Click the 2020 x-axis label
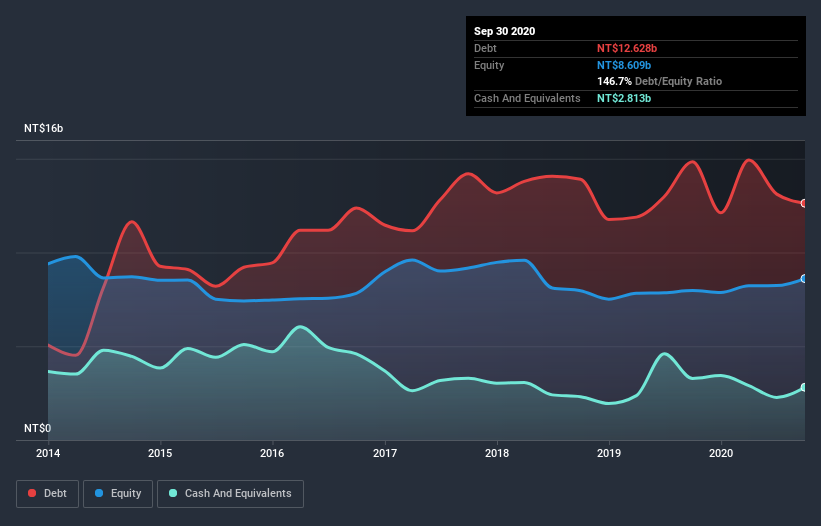Image resolution: width=821 pixels, height=526 pixels. click(x=721, y=453)
